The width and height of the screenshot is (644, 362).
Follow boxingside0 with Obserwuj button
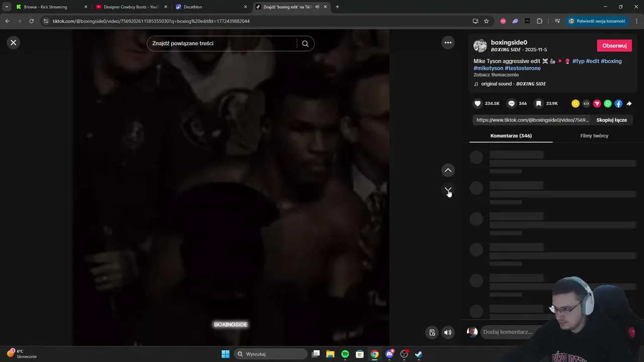pyautogui.click(x=614, y=46)
